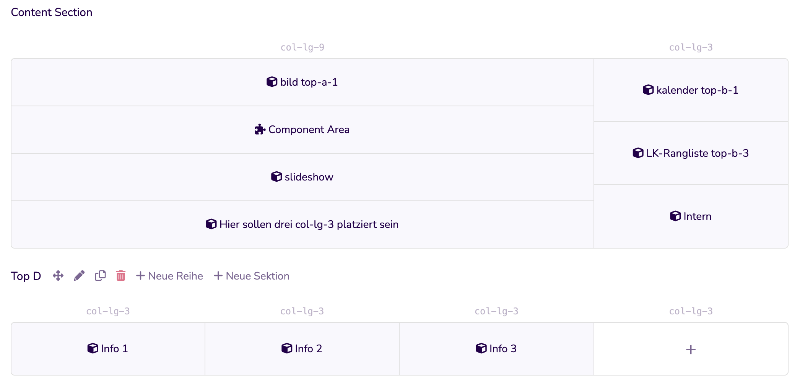This screenshot has height=389, width=800.
Task: Delete the Top D section via trash icon
Action: point(121,276)
